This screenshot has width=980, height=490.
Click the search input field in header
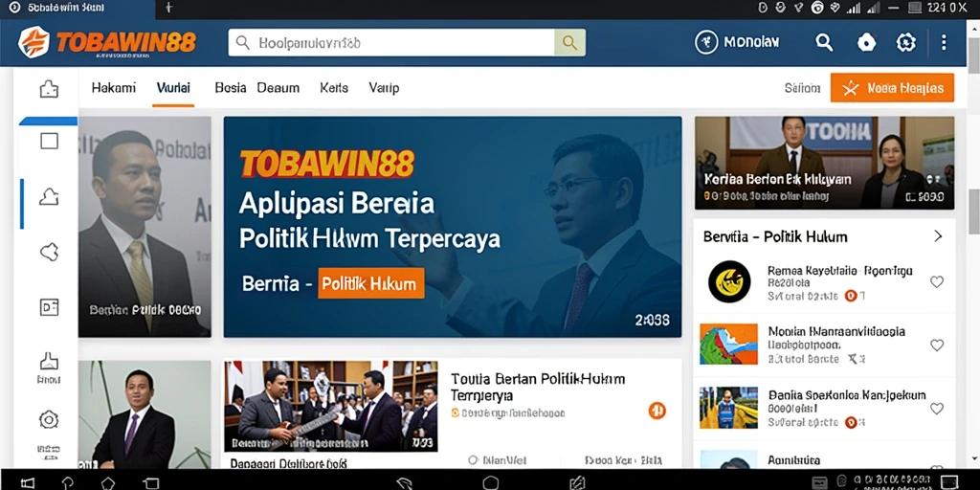point(391,42)
